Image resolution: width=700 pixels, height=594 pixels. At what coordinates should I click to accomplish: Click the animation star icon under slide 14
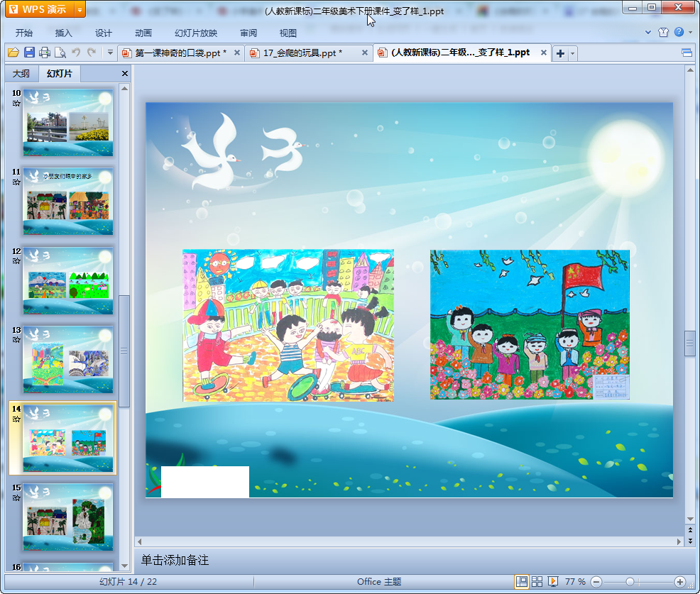point(16,419)
